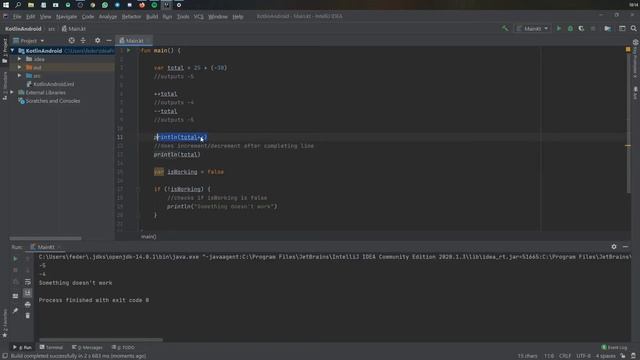This screenshot has width=640, height=360.
Task: Open the Terminal tool window
Action: pos(51,347)
